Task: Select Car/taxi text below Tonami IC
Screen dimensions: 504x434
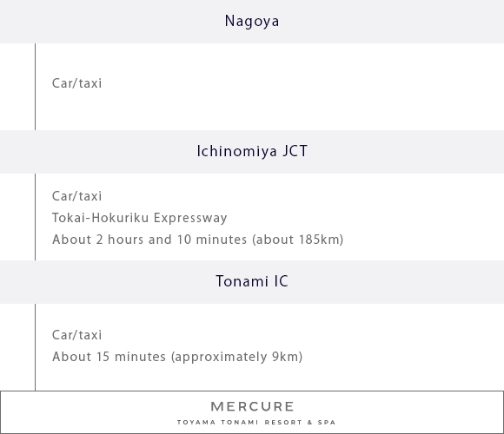Action: [x=76, y=335]
